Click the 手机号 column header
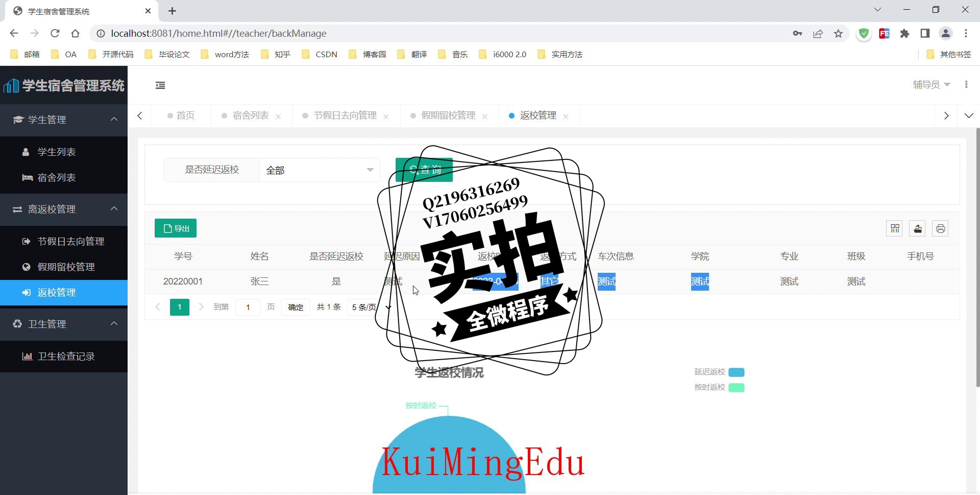The width and height of the screenshot is (980, 495). click(920, 256)
